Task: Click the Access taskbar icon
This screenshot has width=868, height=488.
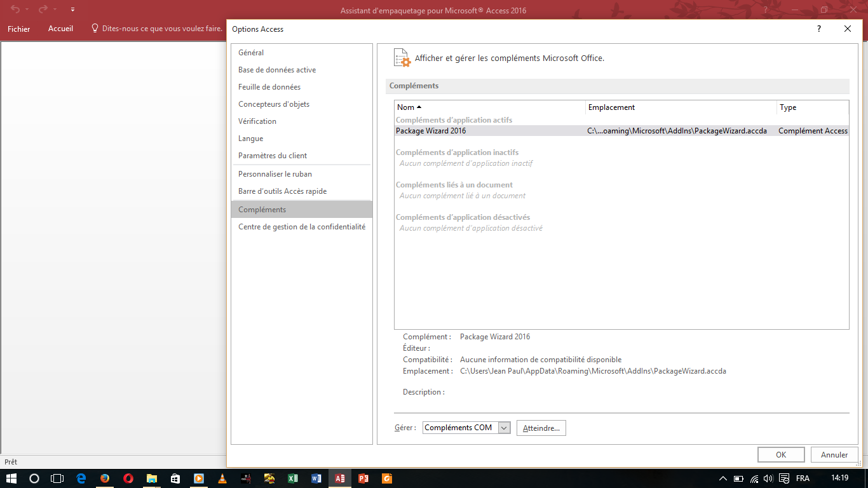Action: (x=340, y=478)
